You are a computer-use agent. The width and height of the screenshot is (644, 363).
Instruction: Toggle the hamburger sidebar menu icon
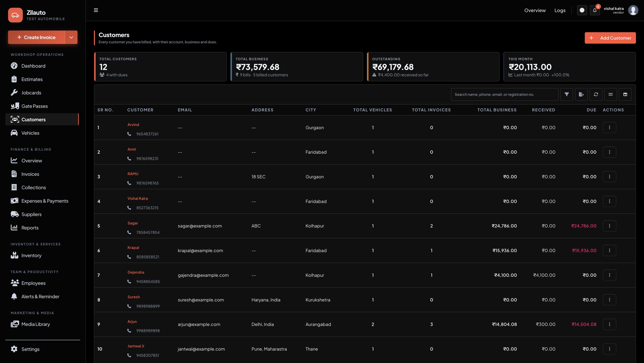96,10
